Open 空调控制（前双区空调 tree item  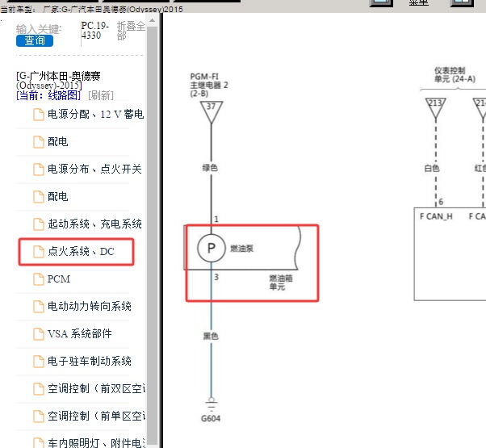96,388
